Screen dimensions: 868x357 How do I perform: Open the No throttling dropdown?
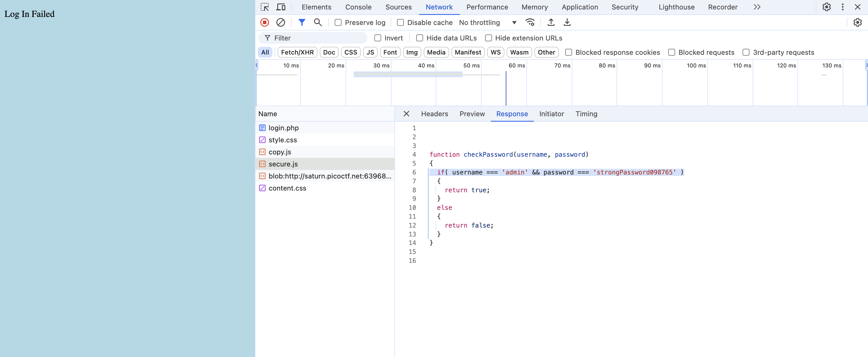click(488, 23)
